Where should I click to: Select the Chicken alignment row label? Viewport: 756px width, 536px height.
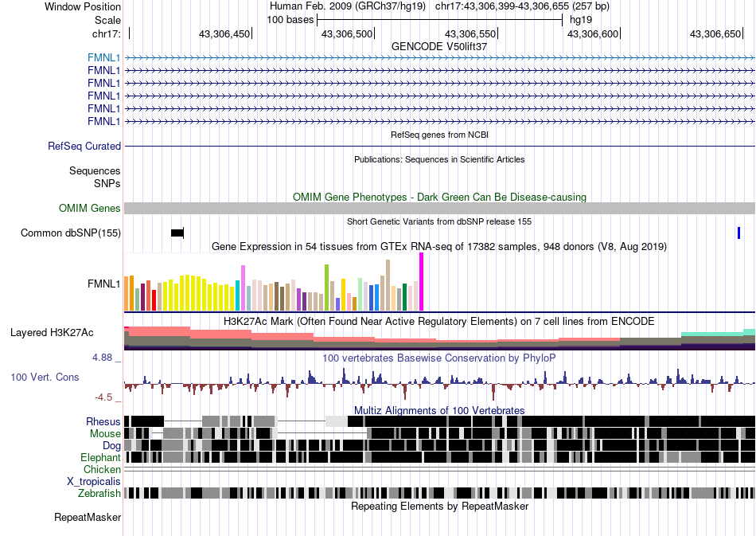tap(102, 469)
